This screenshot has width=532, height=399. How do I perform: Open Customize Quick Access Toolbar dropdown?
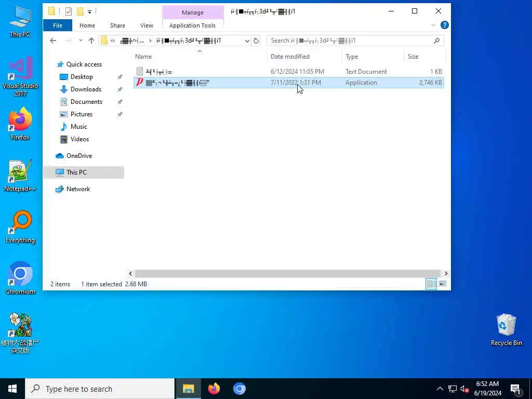click(x=89, y=12)
